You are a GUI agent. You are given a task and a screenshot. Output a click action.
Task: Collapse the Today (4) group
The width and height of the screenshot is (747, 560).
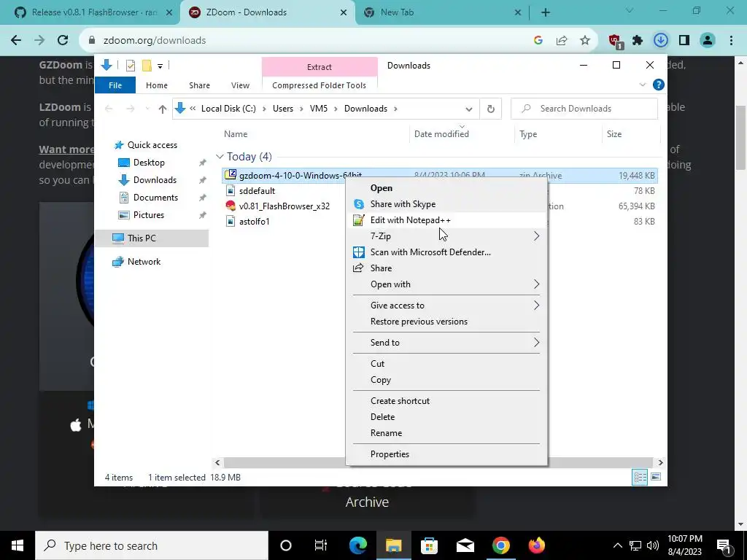click(x=219, y=157)
